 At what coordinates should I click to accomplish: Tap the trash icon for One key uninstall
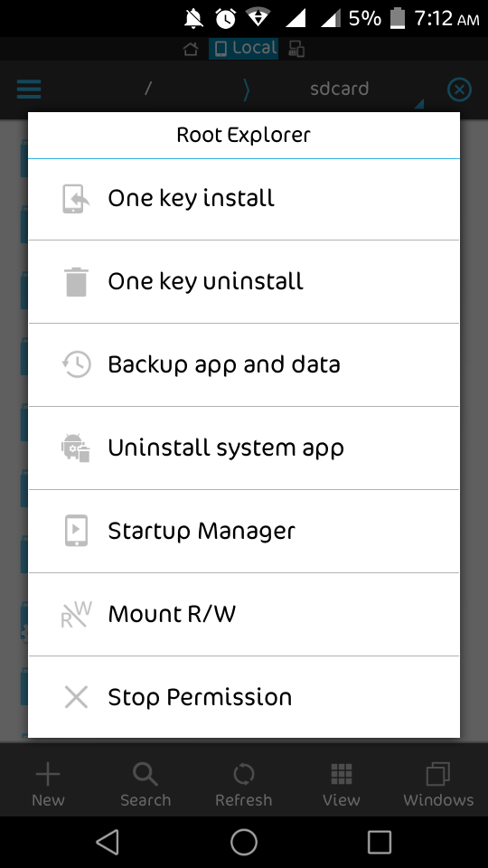click(76, 282)
